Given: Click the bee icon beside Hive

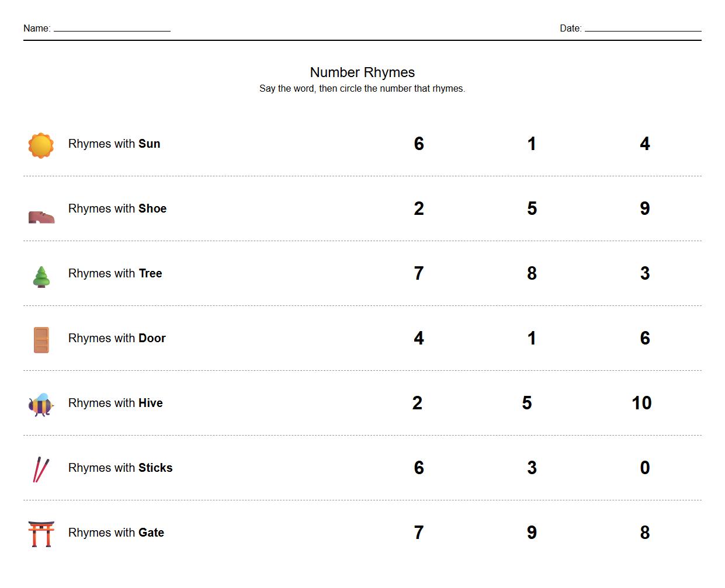Looking at the screenshot, I should (x=41, y=404).
